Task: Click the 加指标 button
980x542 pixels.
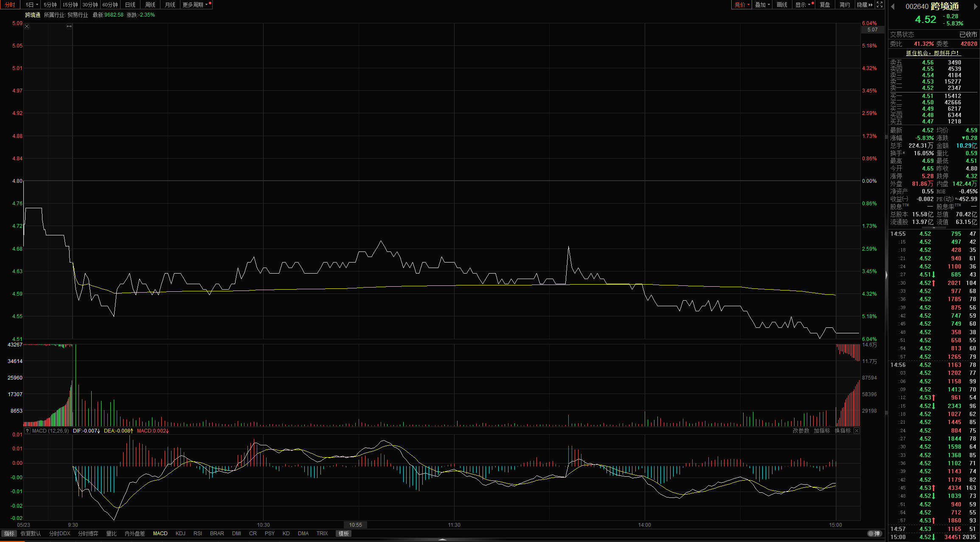Action: click(822, 431)
